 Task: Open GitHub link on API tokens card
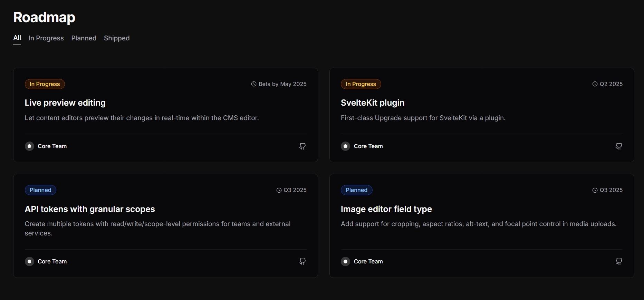point(302,262)
